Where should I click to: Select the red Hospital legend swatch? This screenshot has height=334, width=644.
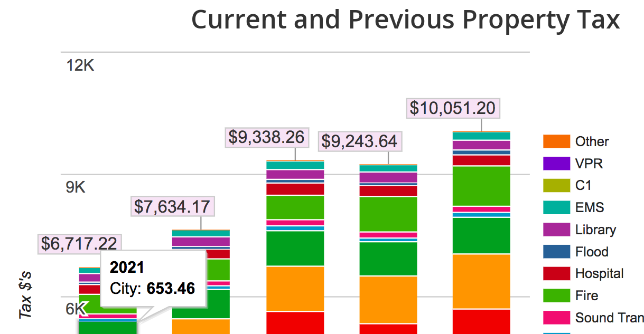[556, 274]
